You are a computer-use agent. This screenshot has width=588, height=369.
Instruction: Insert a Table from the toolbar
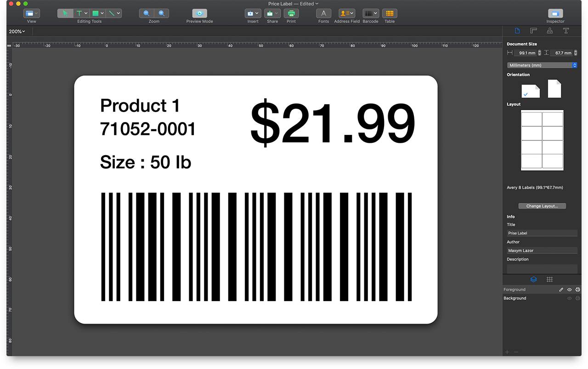pyautogui.click(x=390, y=13)
